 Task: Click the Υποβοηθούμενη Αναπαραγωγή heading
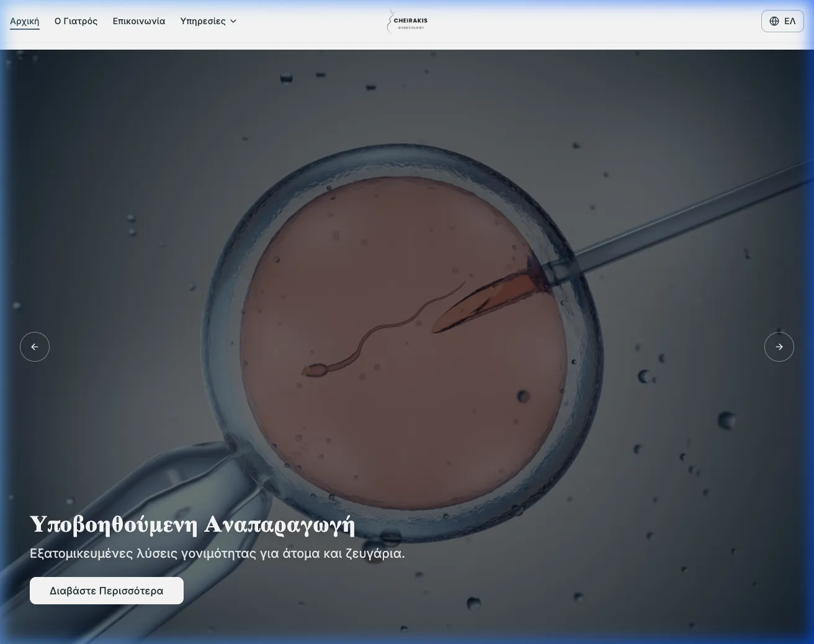(x=192, y=525)
